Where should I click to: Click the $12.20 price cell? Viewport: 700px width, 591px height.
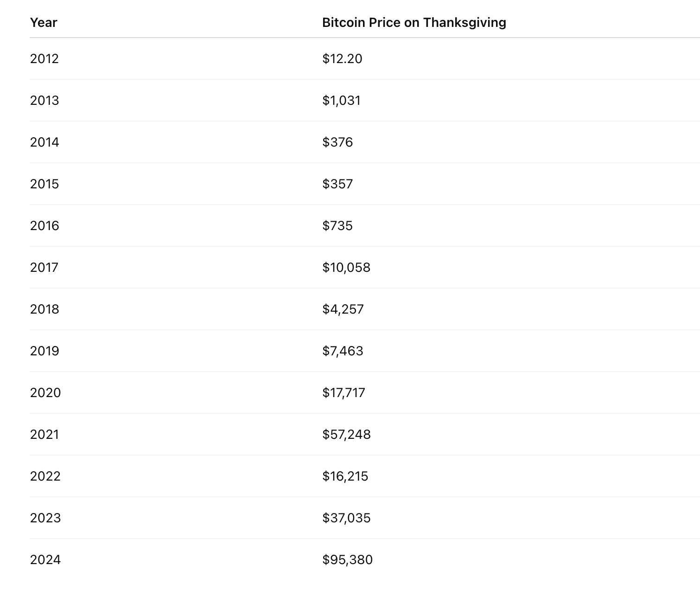click(342, 58)
